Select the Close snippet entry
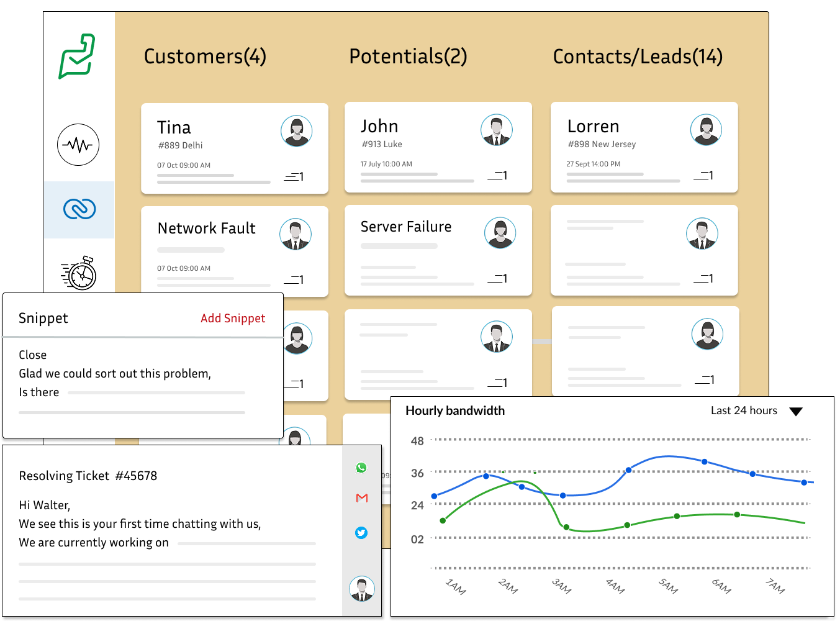Image resolution: width=840 pixels, height=621 pixels. (x=33, y=355)
